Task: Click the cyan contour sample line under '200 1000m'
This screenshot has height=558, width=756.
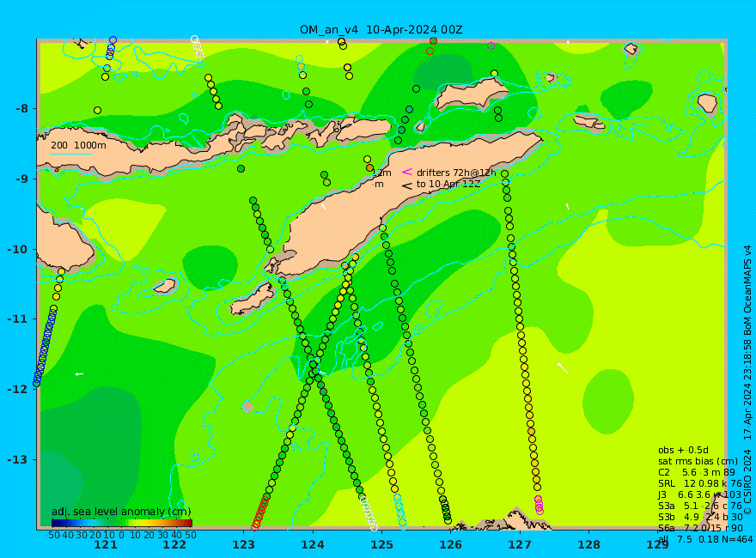Action: click(71, 155)
